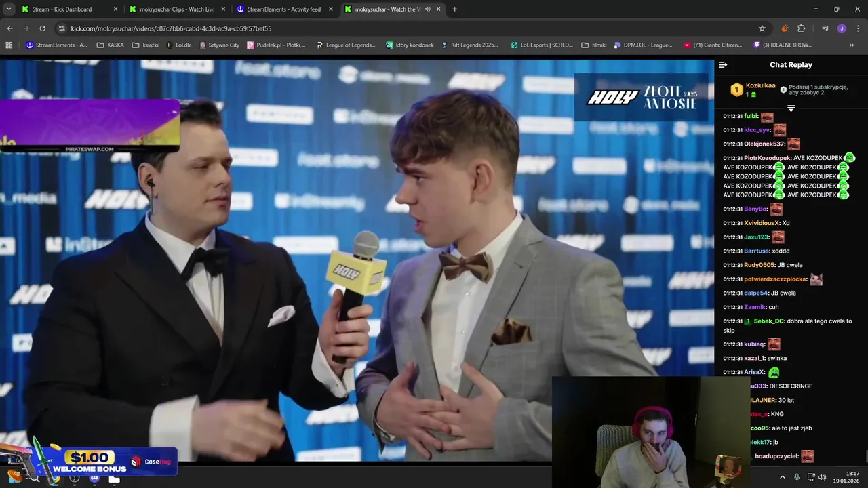Open Pudelek.pl bookmark
The width and height of the screenshot is (868, 488).
pos(276,45)
